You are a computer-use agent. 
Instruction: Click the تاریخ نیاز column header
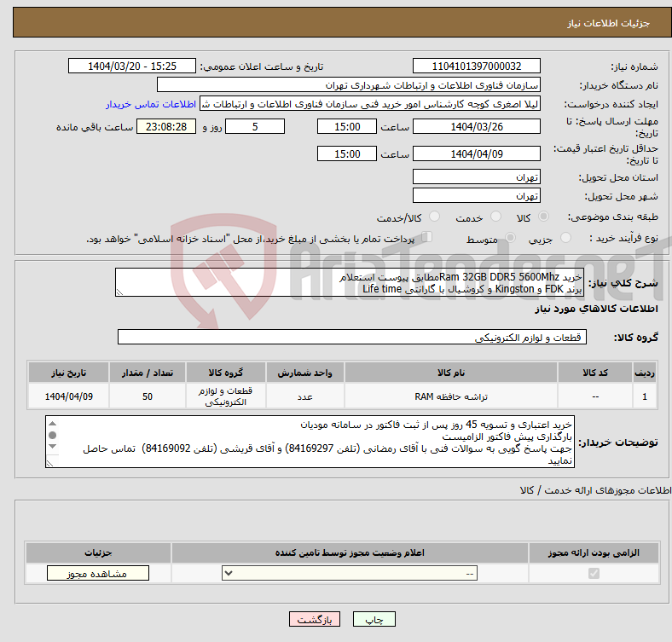point(68,373)
